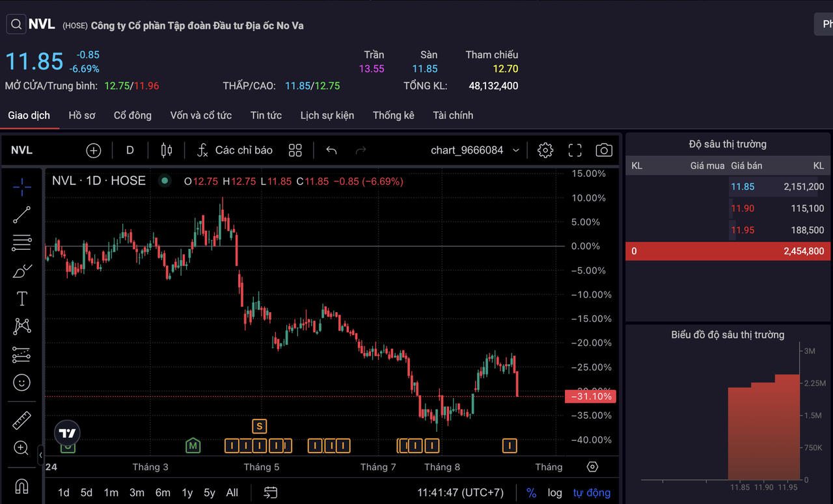Screen dimensions: 833x504
Task: Pick the text annotation tool
Action: (21, 298)
